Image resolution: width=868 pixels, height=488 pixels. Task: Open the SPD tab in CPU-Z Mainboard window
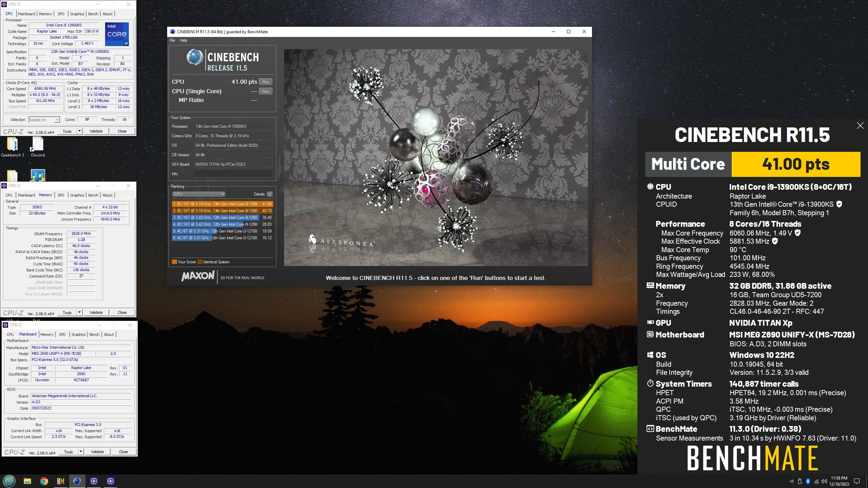(x=62, y=334)
